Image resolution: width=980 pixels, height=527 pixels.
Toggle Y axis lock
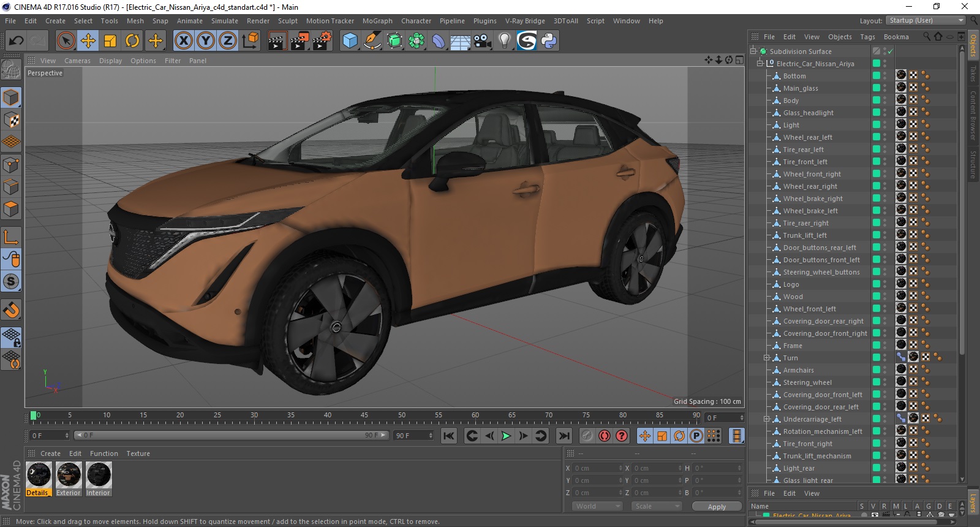pyautogui.click(x=206, y=41)
